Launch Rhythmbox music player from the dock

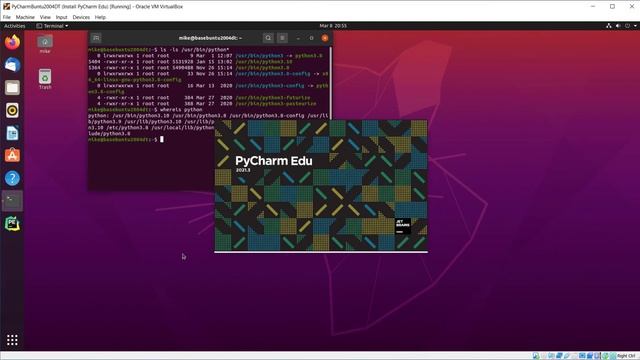12,110
